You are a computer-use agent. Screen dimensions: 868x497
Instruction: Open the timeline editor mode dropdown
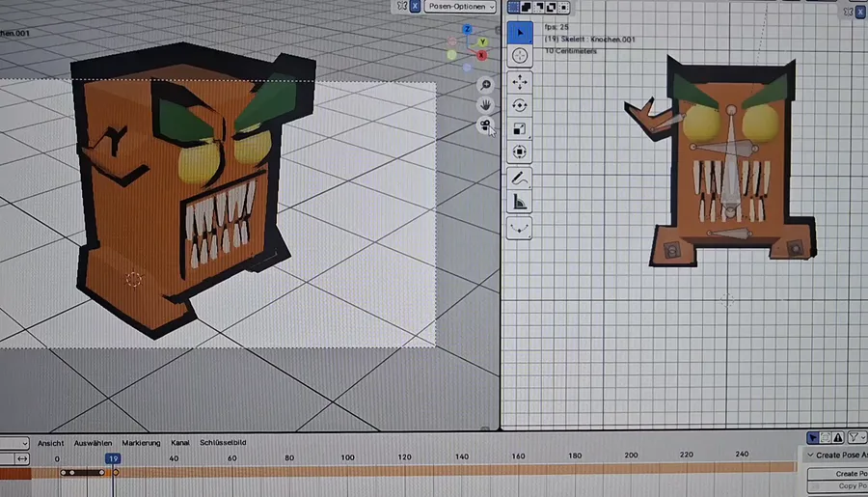(x=14, y=443)
